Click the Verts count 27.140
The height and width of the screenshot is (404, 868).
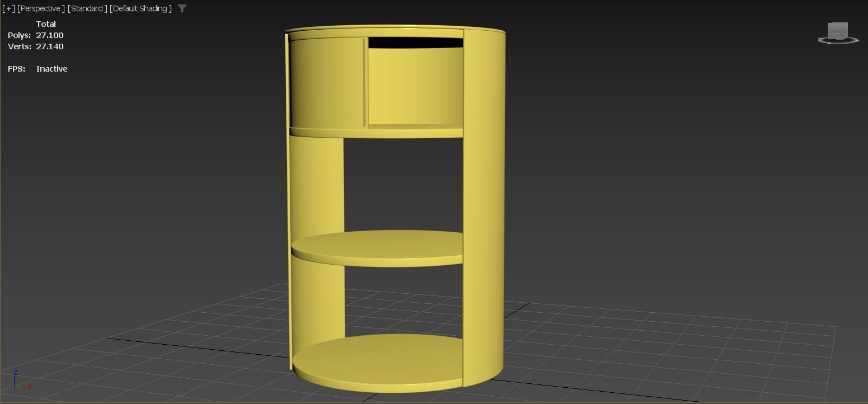[50, 46]
